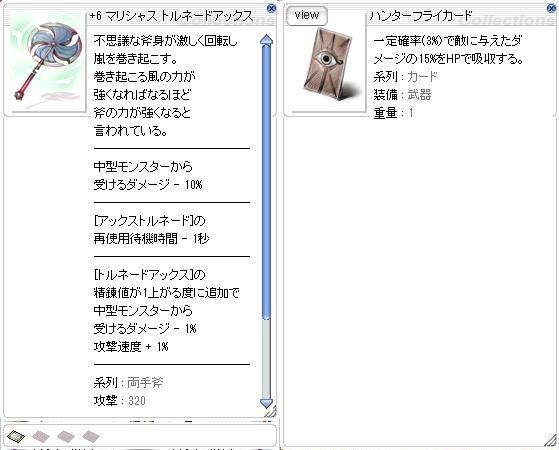Click the line '風を巻き起こす。'

coord(136,59)
